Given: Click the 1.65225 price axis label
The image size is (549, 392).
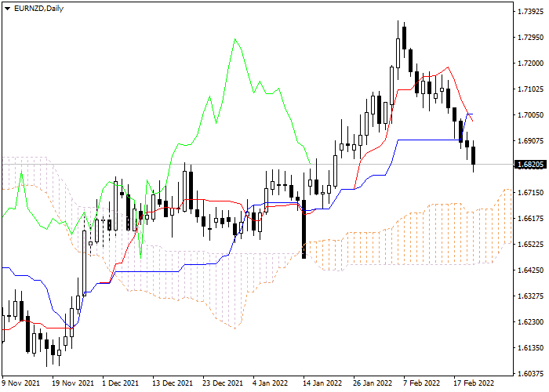Looking at the screenshot, I should pos(526,245).
